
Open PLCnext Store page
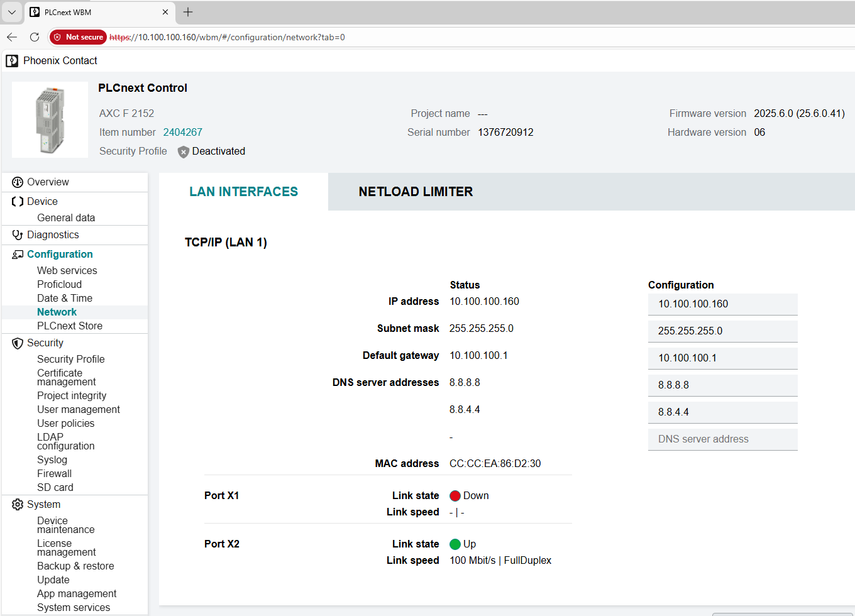70,326
